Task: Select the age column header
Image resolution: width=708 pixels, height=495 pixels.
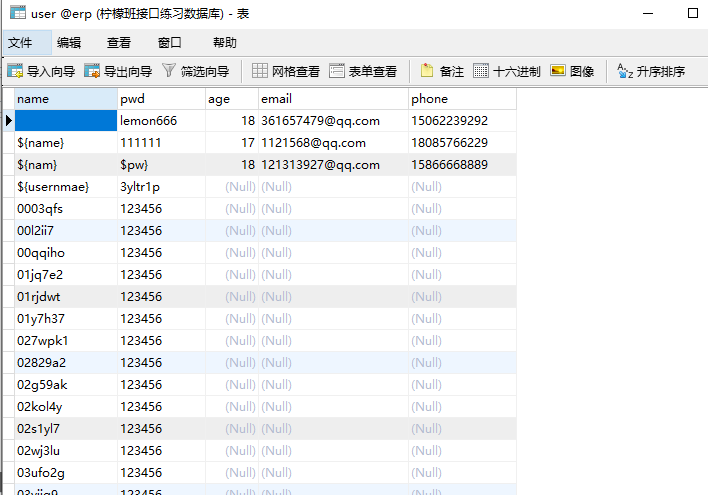Action: pos(232,99)
